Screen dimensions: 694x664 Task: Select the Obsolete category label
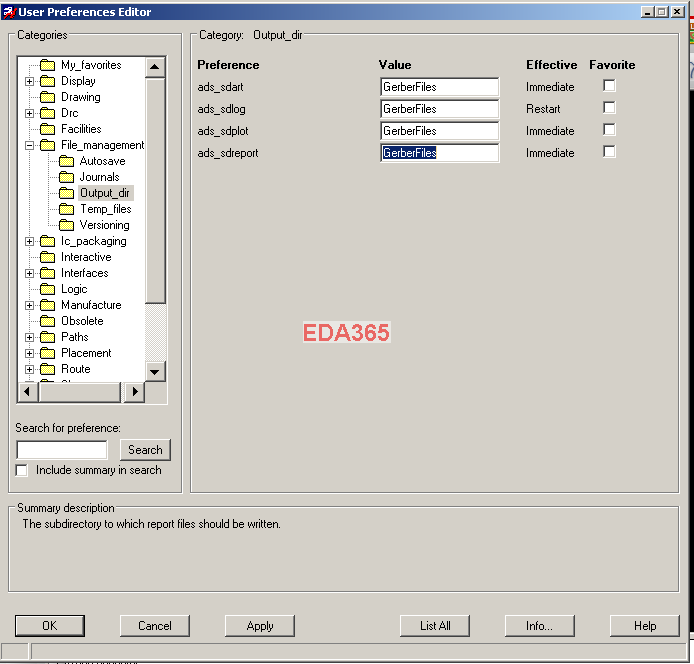tap(82, 321)
